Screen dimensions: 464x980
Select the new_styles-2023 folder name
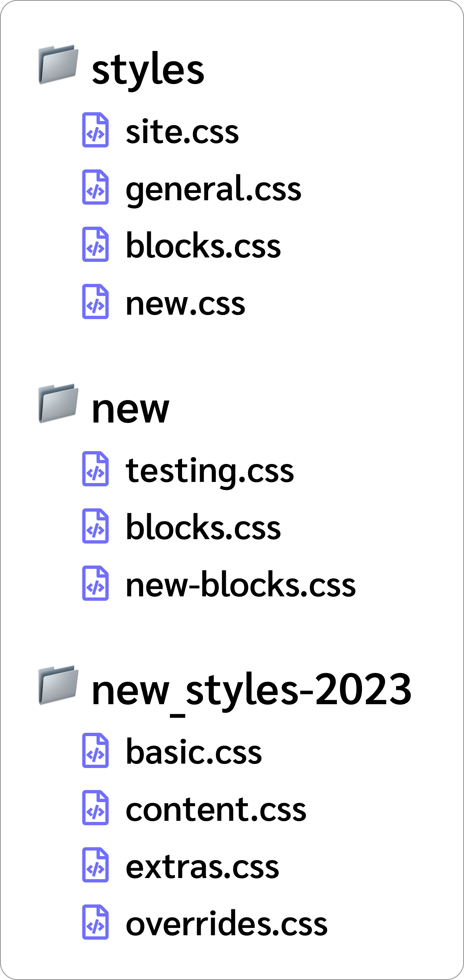point(251,690)
